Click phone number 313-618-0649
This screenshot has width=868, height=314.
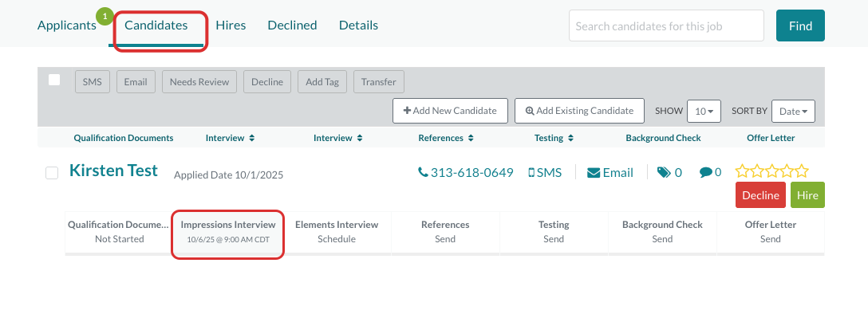(466, 172)
